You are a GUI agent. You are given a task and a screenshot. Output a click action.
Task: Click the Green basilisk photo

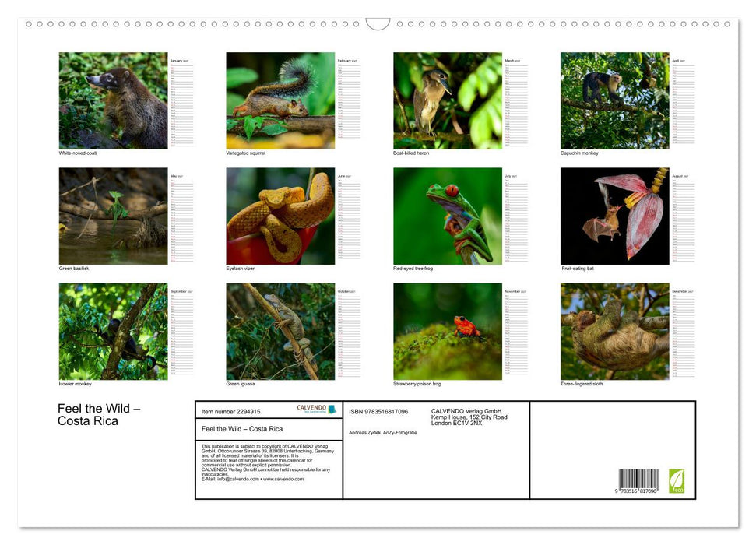pos(114,216)
